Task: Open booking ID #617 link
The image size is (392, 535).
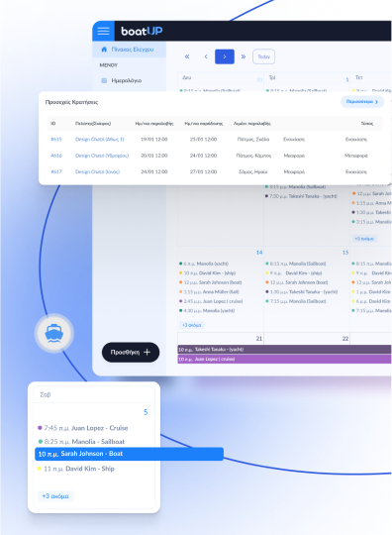Action: (x=56, y=171)
